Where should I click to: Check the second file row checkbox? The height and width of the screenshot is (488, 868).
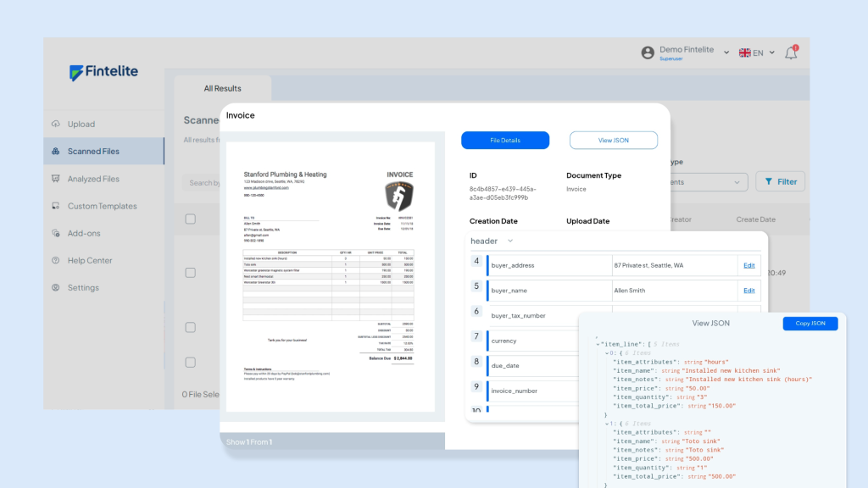click(191, 327)
